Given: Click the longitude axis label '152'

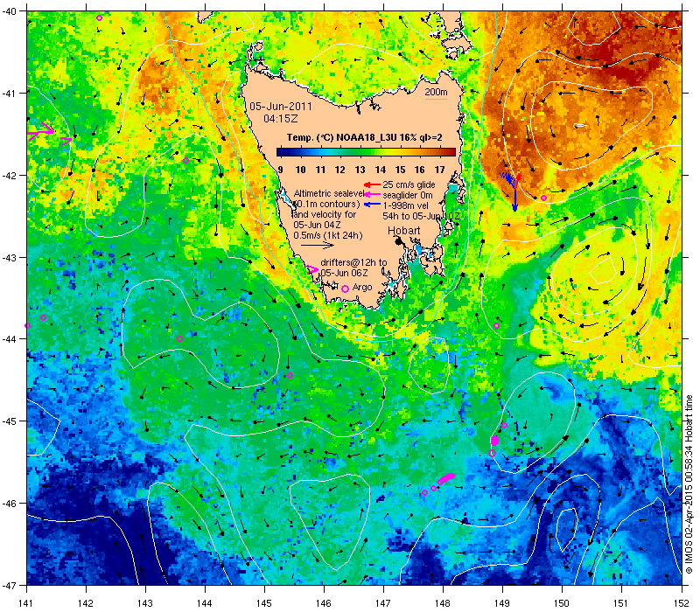Looking at the screenshot, I should (682, 603).
